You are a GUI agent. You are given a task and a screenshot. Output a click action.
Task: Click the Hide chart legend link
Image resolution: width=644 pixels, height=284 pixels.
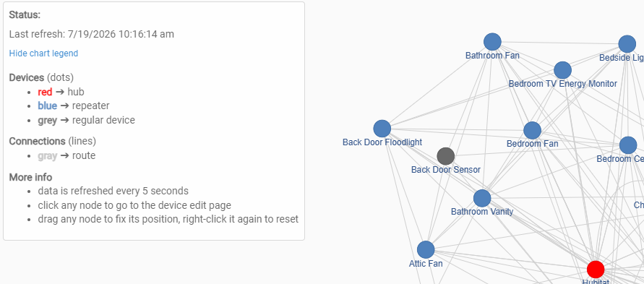tap(43, 53)
